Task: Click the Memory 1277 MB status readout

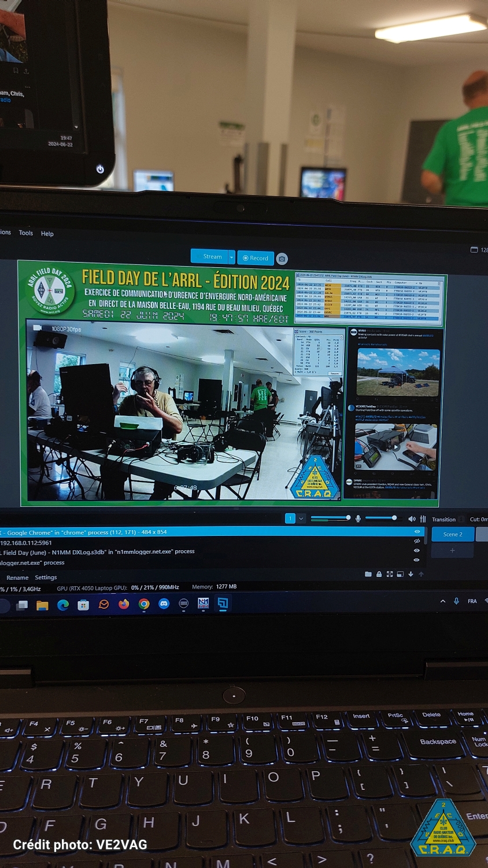Action: (215, 587)
